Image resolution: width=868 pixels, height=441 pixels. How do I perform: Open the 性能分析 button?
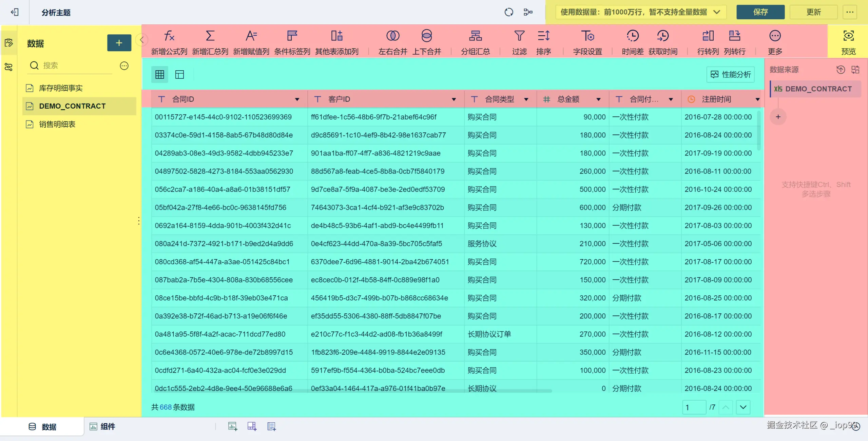(x=730, y=74)
